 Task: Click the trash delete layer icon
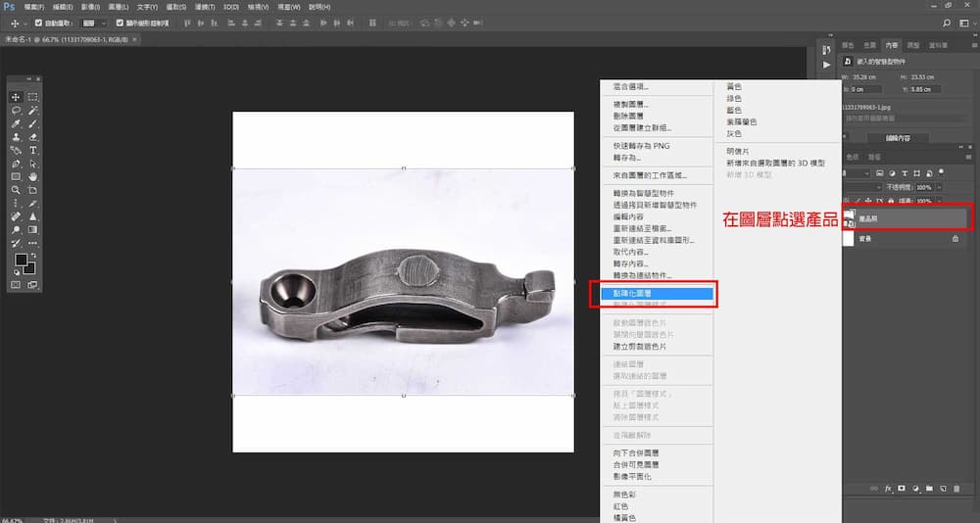(x=956, y=489)
